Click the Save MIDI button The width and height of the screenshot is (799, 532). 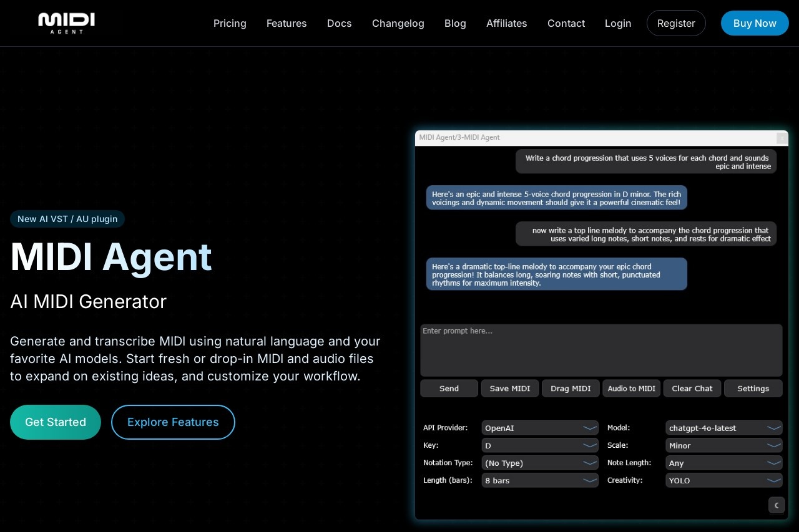(510, 389)
